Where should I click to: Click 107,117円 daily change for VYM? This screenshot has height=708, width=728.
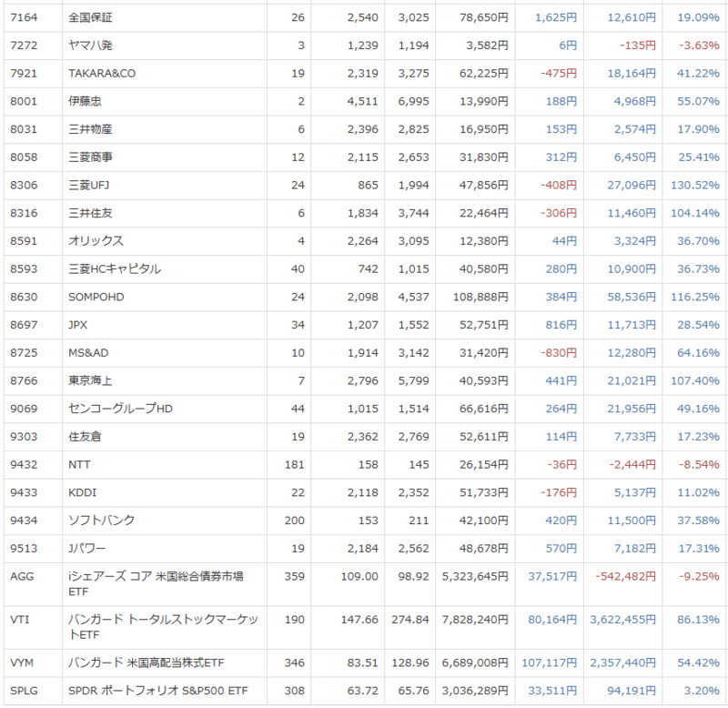550,663
